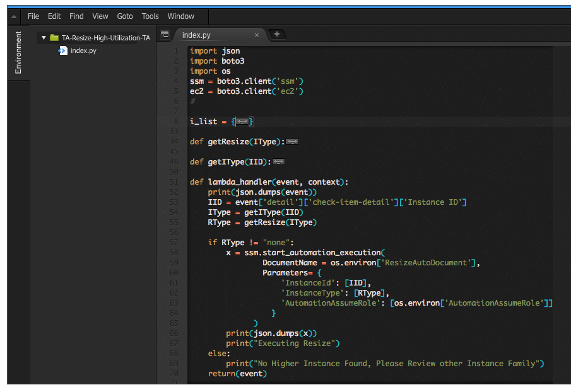
Task: Click line number 51 in the gutter
Action: click(174, 182)
